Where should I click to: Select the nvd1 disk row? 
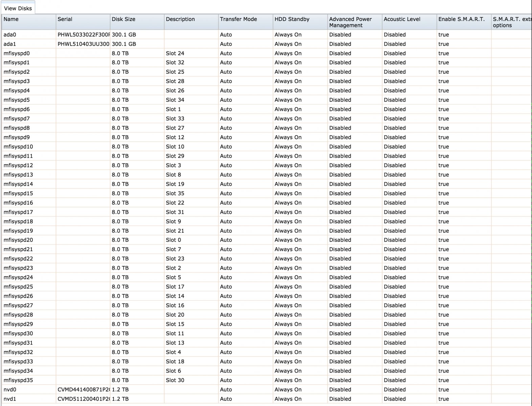pyautogui.click(x=266, y=399)
